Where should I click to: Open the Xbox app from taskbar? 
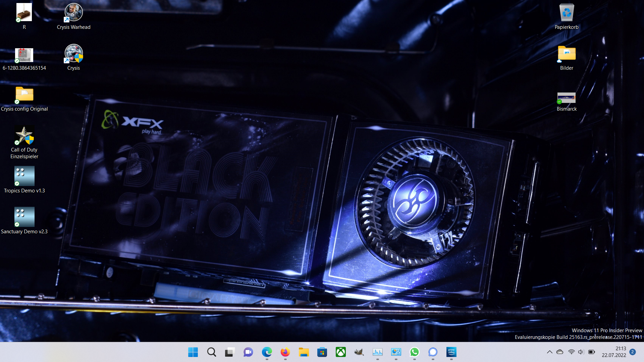coord(340,352)
